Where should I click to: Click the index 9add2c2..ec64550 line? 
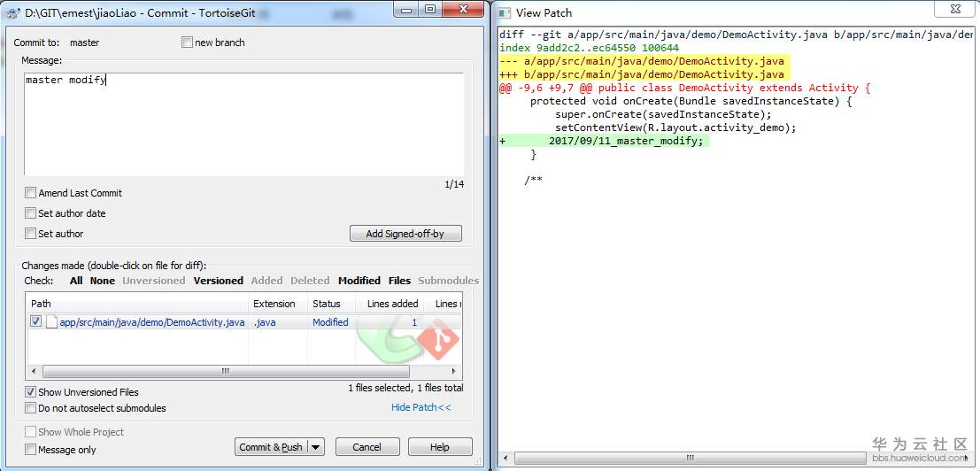coord(590,48)
